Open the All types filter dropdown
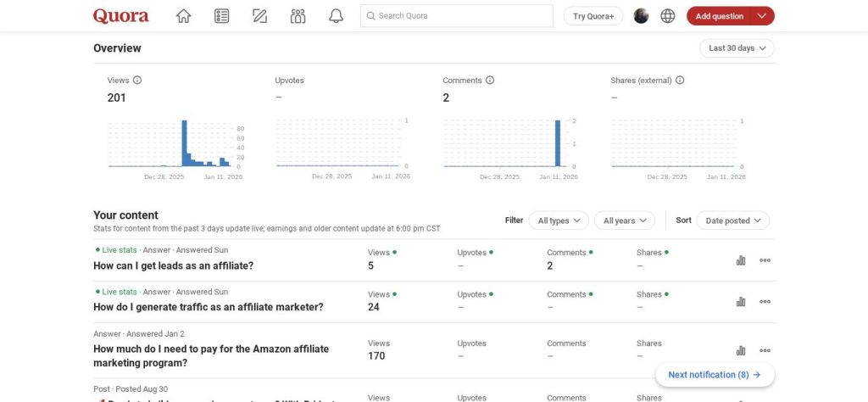Image resolution: width=868 pixels, height=402 pixels. (x=559, y=221)
